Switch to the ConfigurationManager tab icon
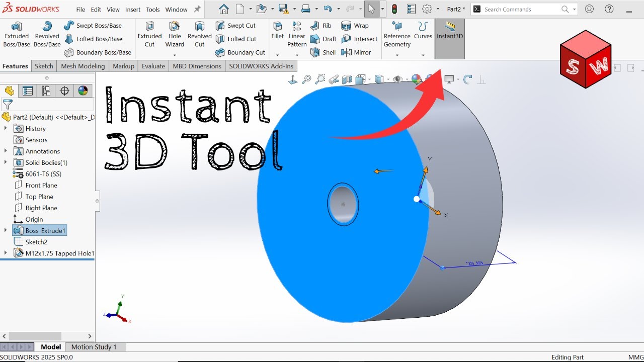This screenshot has height=362, width=644. tap(46, 91)
